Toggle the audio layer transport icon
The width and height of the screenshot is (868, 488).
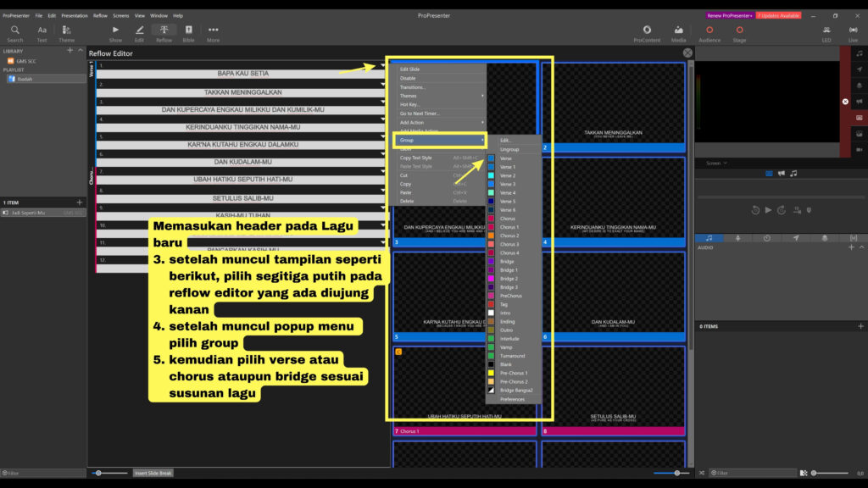click(x=793, y=174)
